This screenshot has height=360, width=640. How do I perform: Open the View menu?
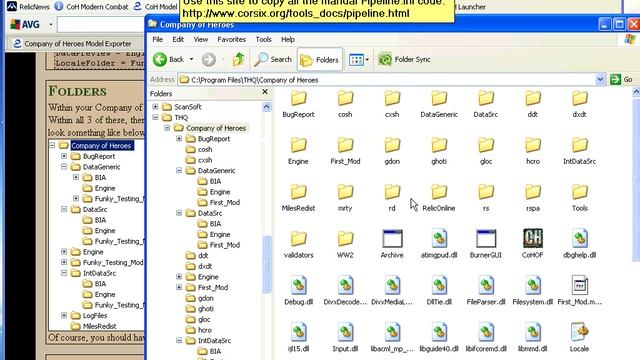click(x=200, y=40)
